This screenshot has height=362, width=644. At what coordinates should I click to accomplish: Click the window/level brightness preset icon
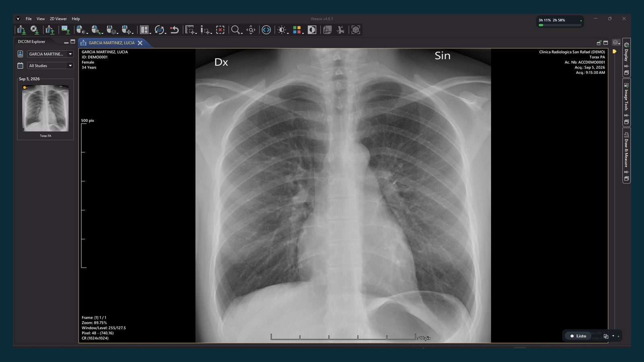[283, 30]
